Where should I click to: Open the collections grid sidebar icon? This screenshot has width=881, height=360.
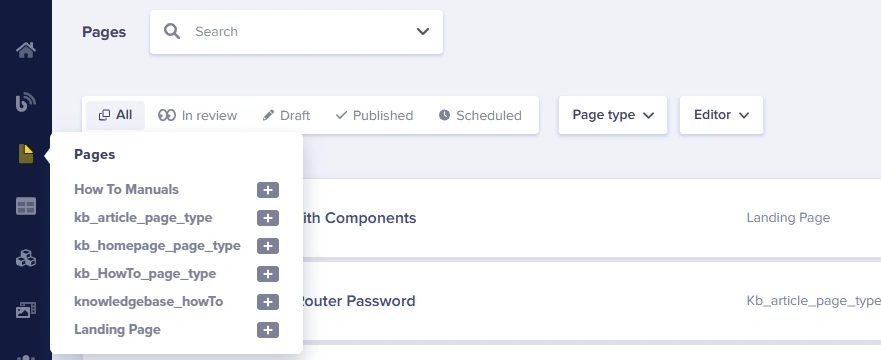(26, 206)
